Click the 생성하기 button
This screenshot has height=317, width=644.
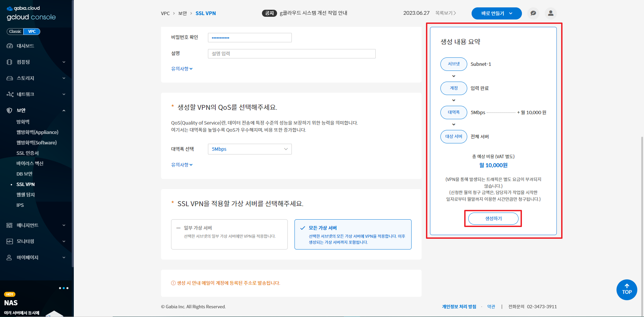(493, 219)
